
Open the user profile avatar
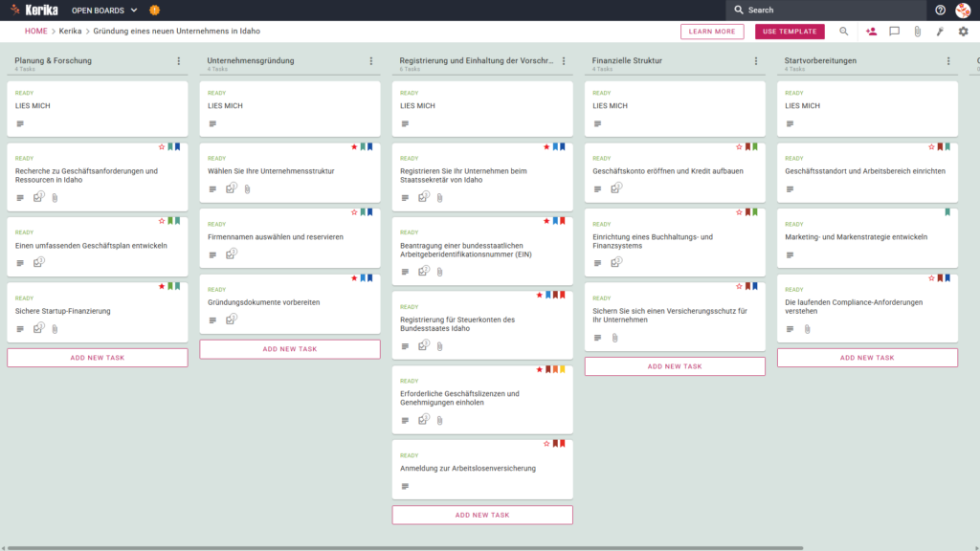pos(963,10)
